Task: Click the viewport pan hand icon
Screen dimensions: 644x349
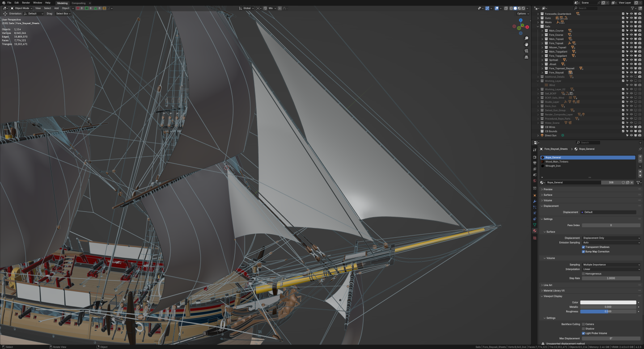Action: coord(527,45)
